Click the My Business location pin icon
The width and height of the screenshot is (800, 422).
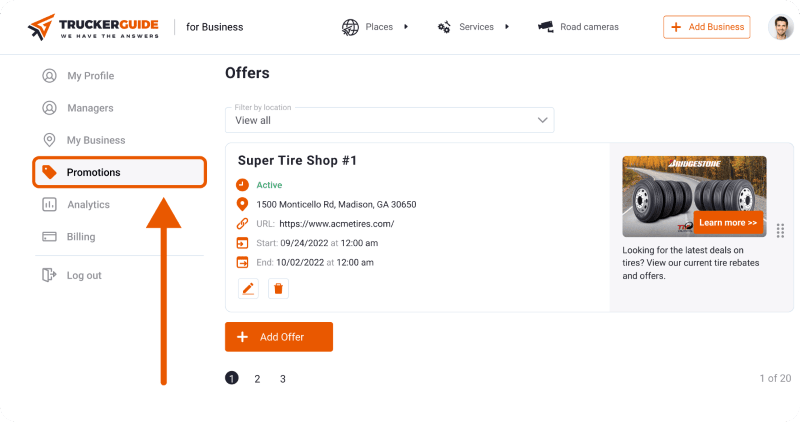tap(49, 140)
